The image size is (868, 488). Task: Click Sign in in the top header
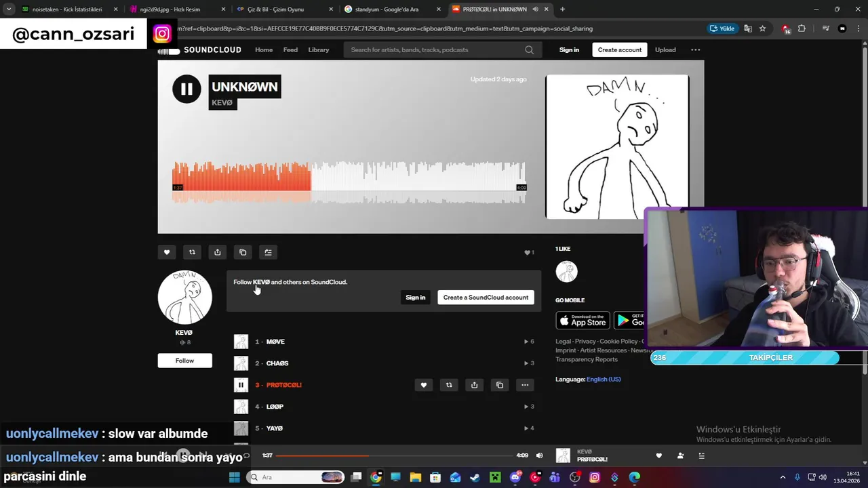[x=569, y=49]
